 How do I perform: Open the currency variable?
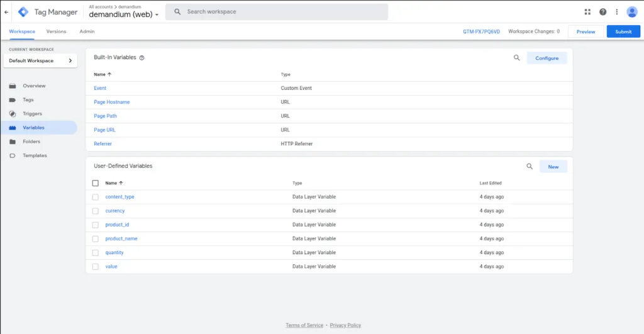pyautogui.click(x=115, y=211)
